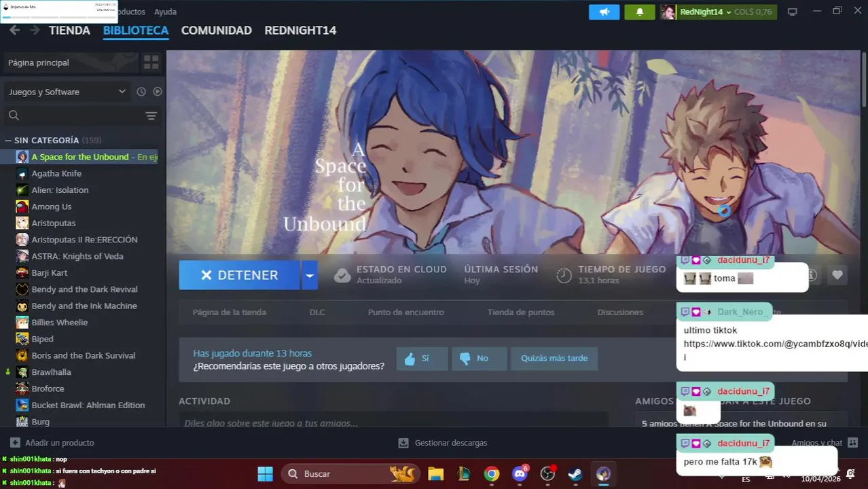Screen dimensions: 868x489
Task: Open Discord from the taskbar
Action: 520,473
